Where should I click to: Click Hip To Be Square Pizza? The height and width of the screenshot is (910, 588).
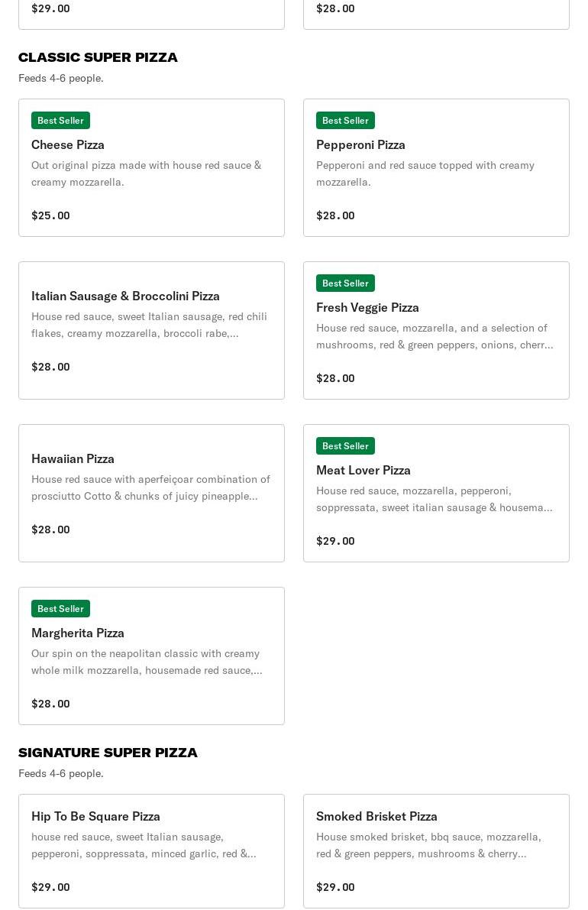point(151,851)
